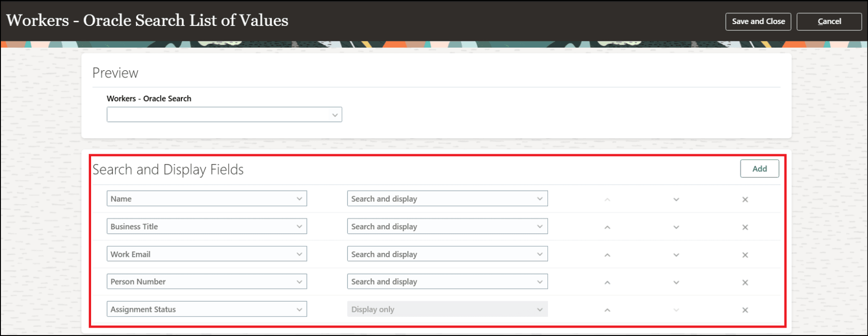This screenshot has width=868, height=336.
Task: Move Person Number row up
Action: [x=607, y=282]
